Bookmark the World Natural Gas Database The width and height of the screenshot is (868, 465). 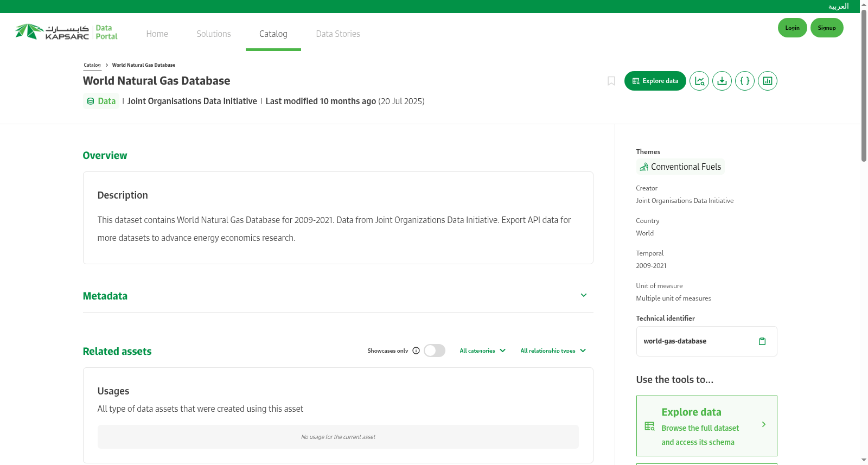coord(611,81)
